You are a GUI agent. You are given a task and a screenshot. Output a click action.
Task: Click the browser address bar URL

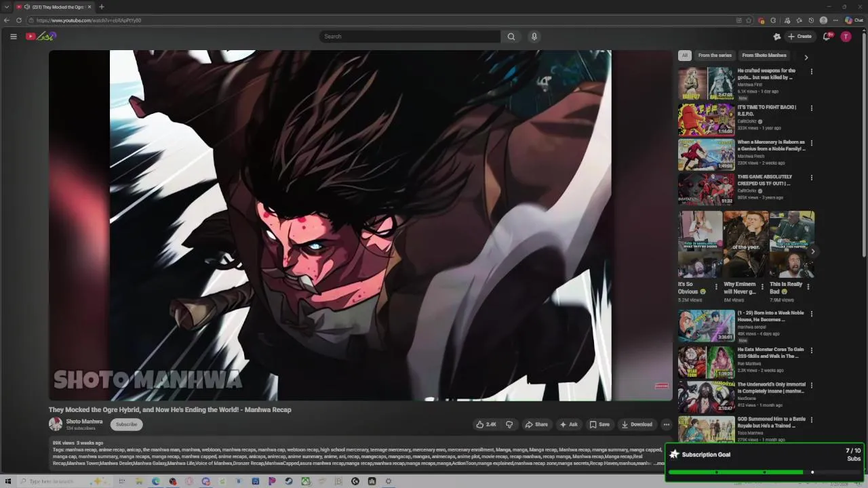pyautogui.click(x=89, y=20)
